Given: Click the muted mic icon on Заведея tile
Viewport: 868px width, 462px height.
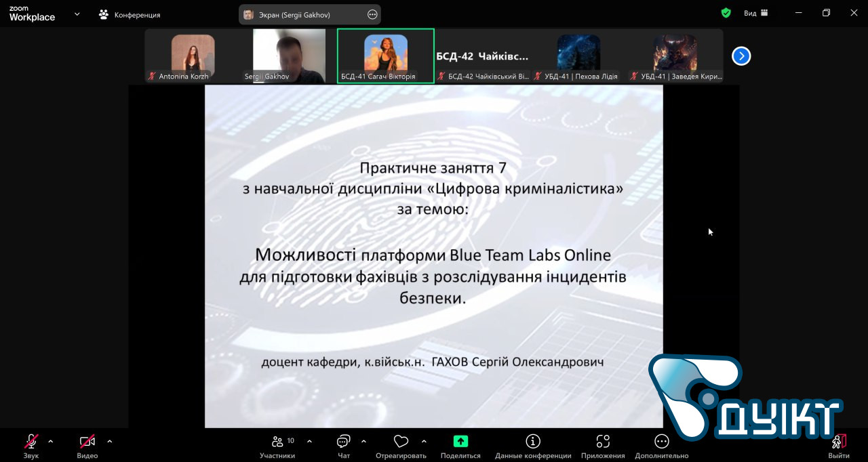Looking at the screenshot, I should coord(634,77).
